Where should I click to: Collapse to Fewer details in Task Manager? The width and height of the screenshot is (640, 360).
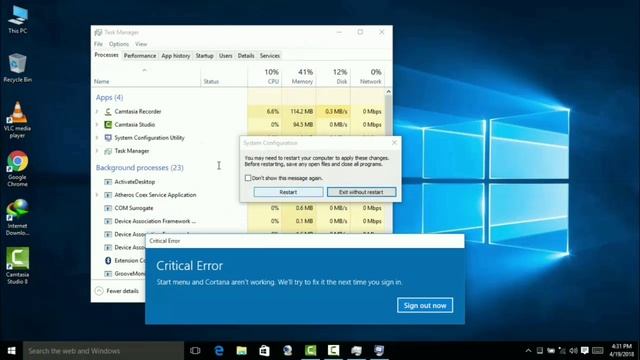click(117, 291)
